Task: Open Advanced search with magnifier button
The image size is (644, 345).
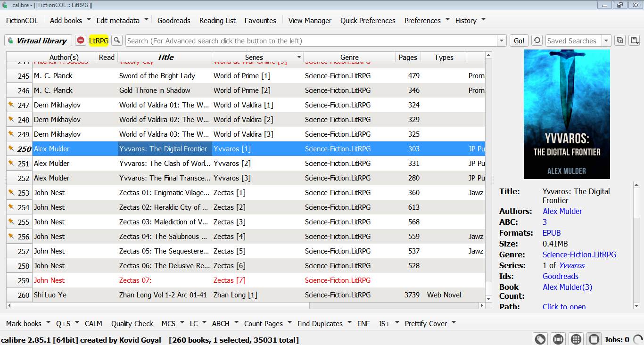Action: tap(116, 41)
